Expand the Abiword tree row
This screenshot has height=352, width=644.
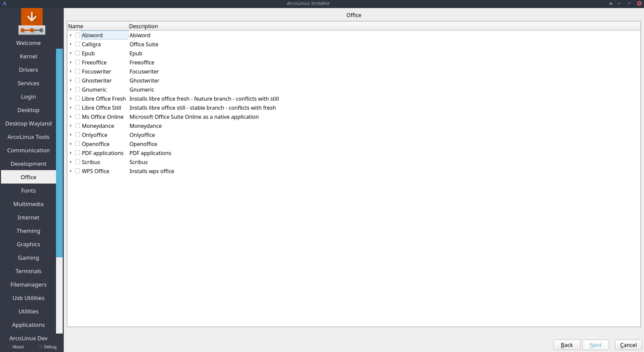[x=71, y=35]
